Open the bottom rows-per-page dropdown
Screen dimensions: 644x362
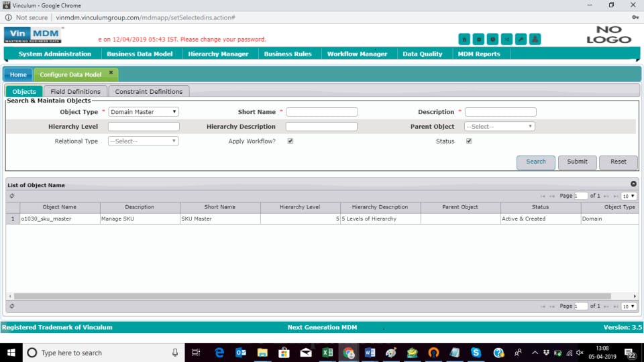(x=629, y=306)
